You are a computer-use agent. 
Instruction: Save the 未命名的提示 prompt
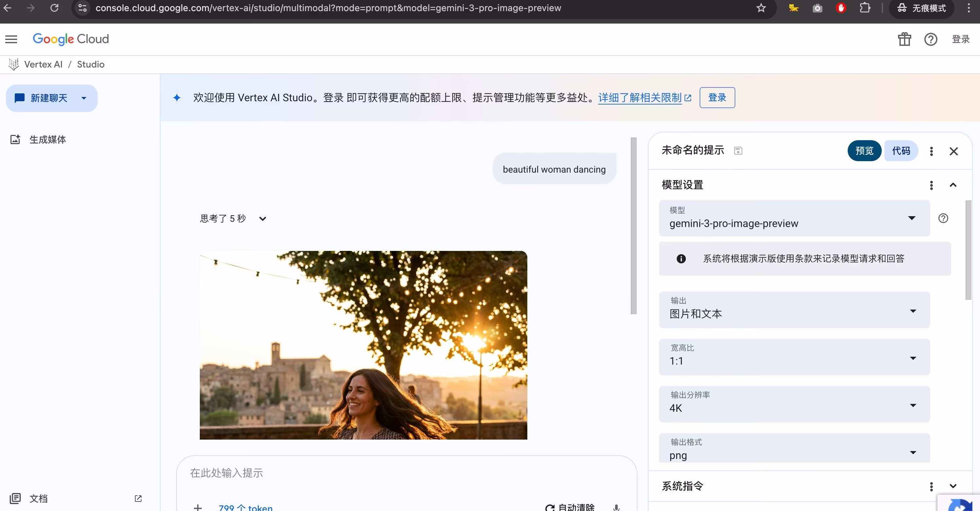coord(738,150)
